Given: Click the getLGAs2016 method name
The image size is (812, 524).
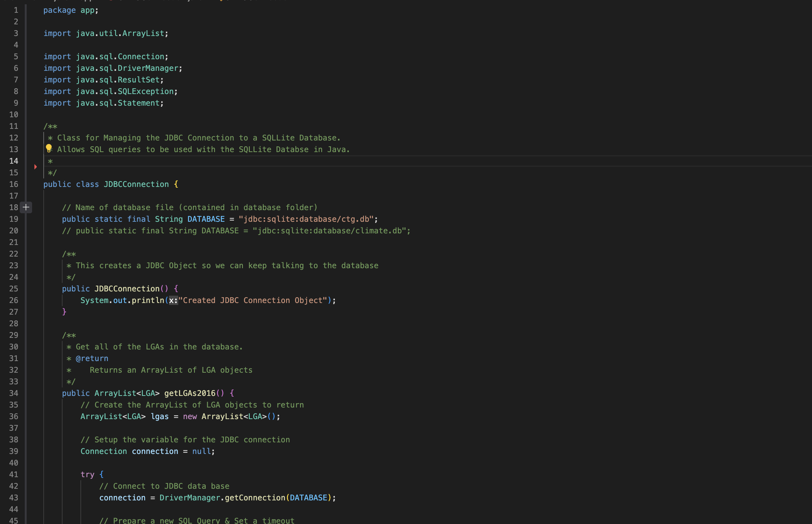Looking at the screenshot, I should click(x=189, y=393).
